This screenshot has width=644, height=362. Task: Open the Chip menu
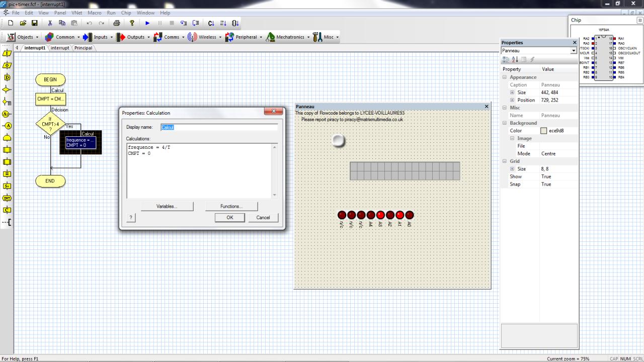126,13
